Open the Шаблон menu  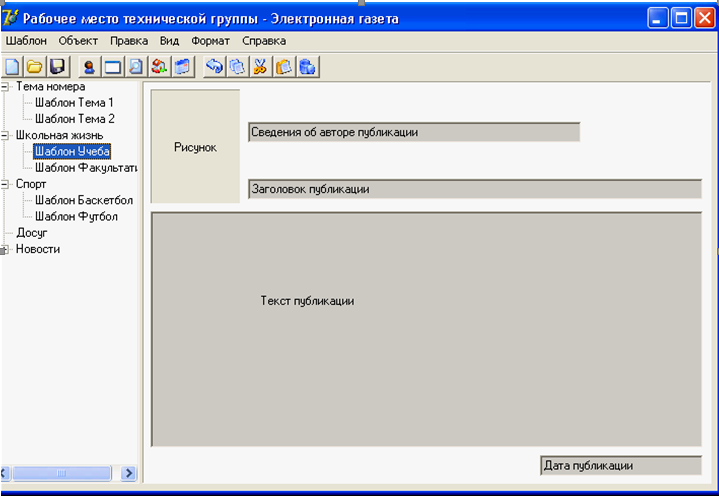click(26, 41)
